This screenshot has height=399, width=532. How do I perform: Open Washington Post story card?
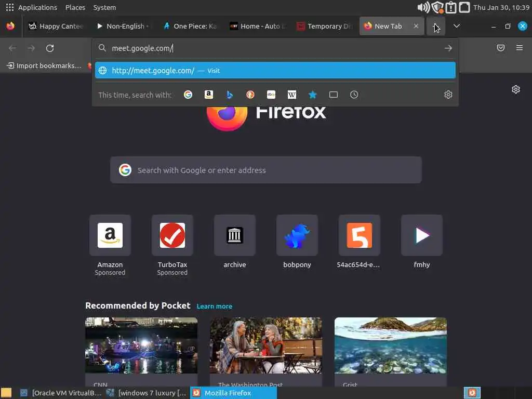click(x=266, y=352)
